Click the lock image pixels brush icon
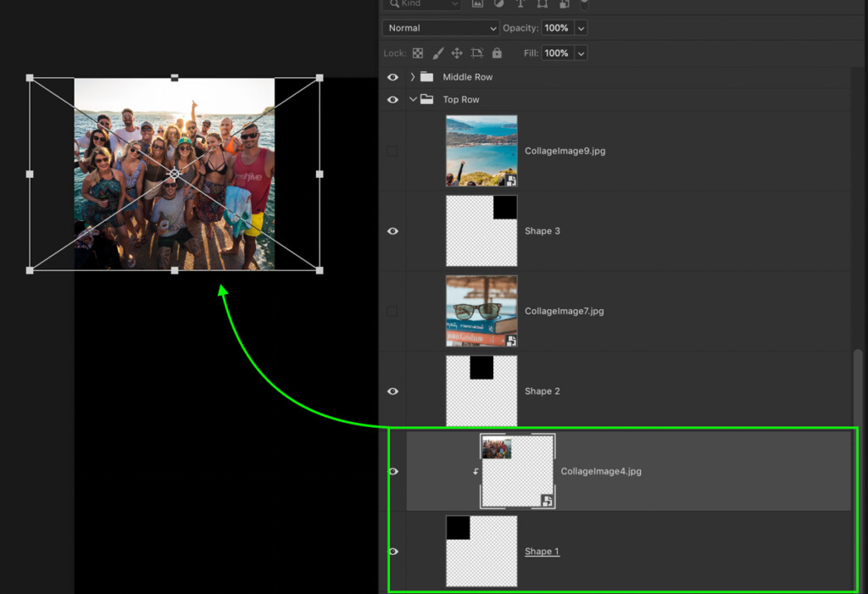Viewport: 868px width, 594px height. tap(438, 53)
